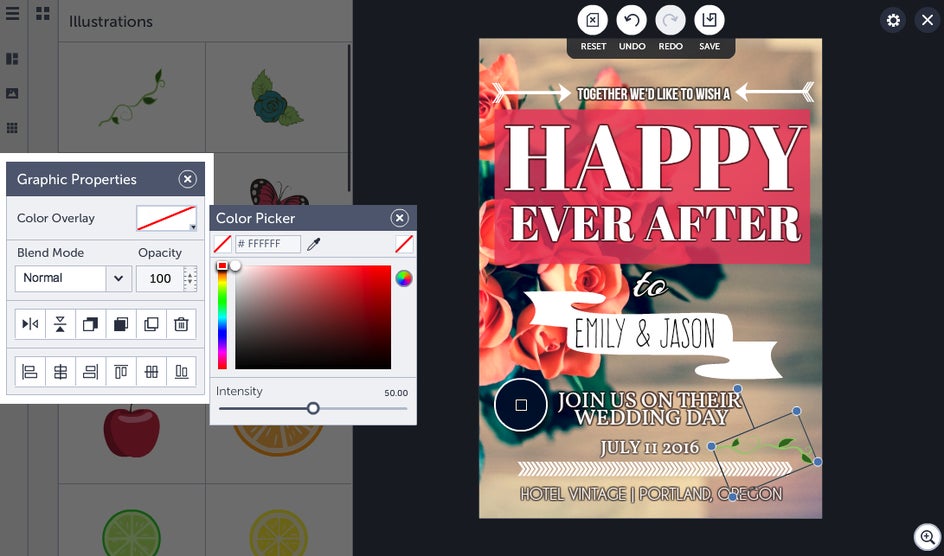Send the graphic backward one layer
The height and width of the screenshot is (556, 944).
tap(90, 324)
